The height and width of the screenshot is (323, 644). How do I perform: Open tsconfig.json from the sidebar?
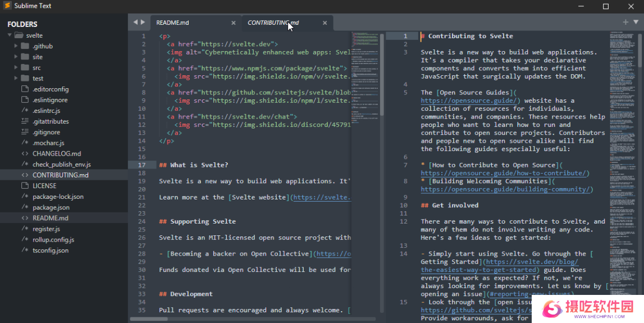[51, 251]
